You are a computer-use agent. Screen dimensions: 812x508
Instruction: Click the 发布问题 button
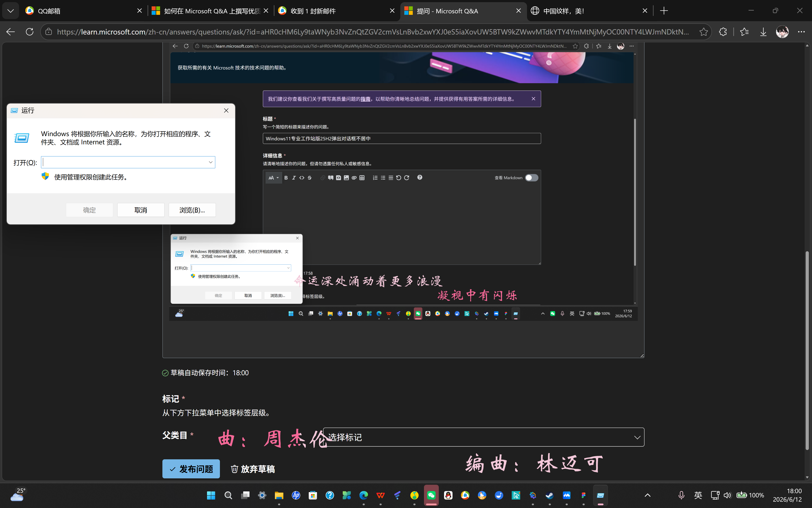(x=191, y=469)
